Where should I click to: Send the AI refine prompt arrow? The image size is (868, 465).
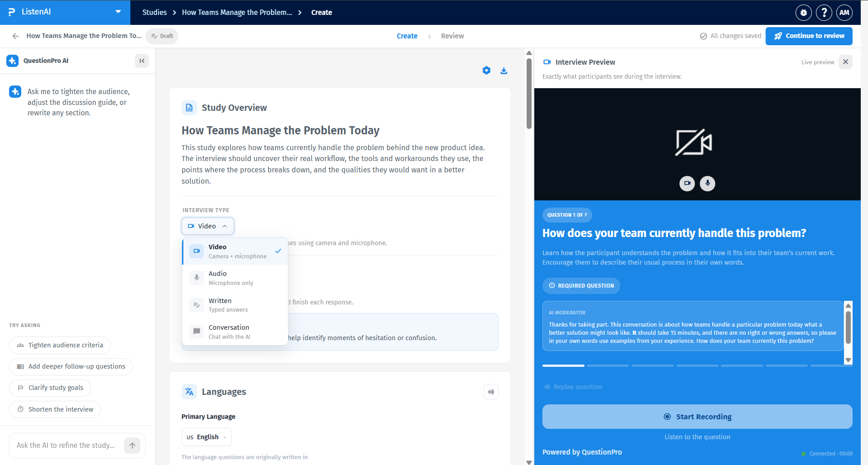pos(132,446)
